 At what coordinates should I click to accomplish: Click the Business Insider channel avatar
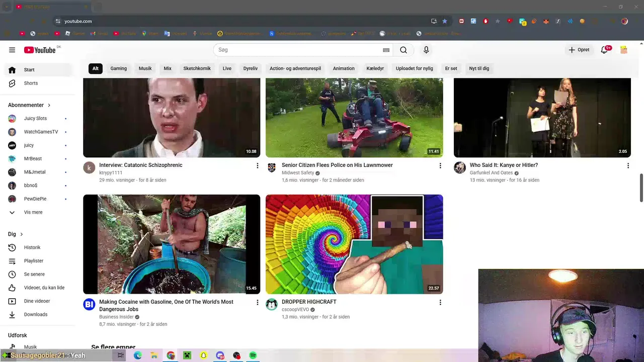pyautogui.click(x=89, y=304)
